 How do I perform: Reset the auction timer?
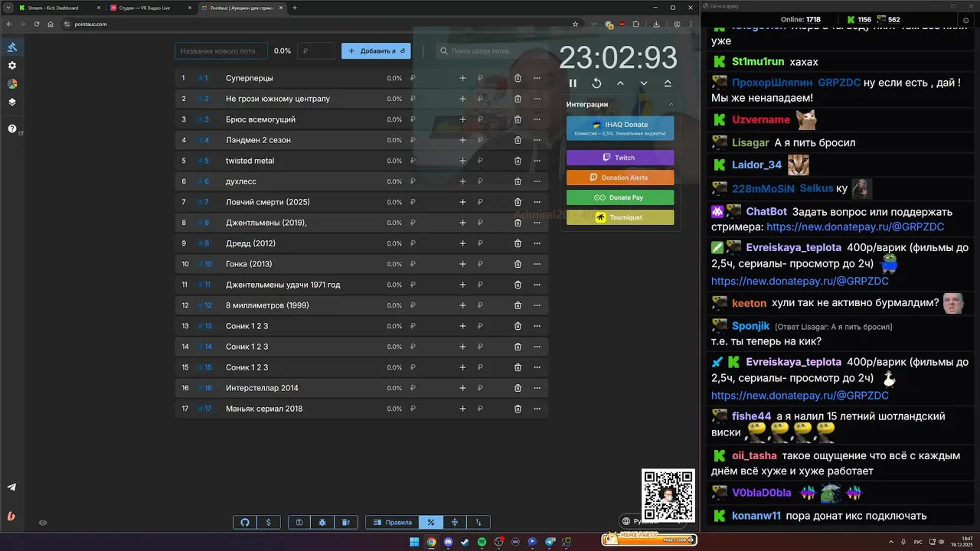(596, 83)
